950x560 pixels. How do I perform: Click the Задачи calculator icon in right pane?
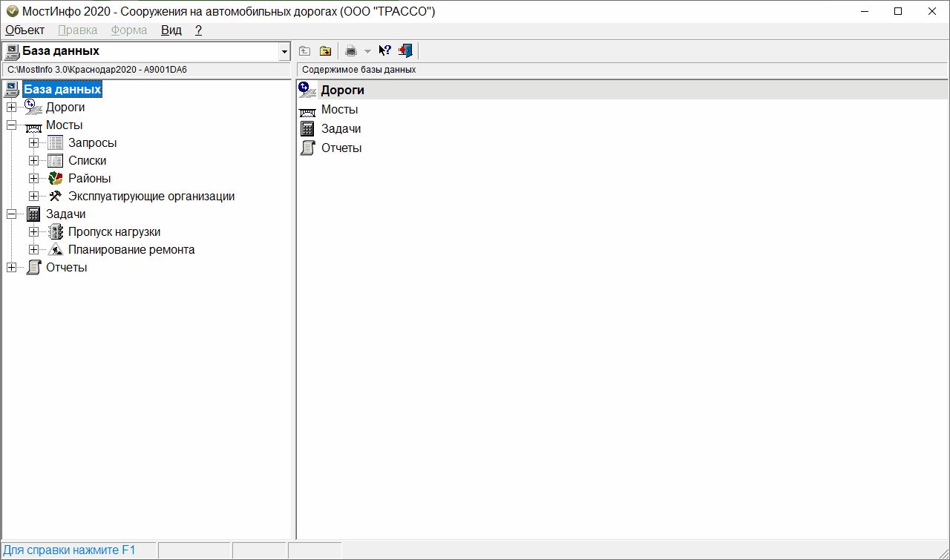(x=307, y=129)
